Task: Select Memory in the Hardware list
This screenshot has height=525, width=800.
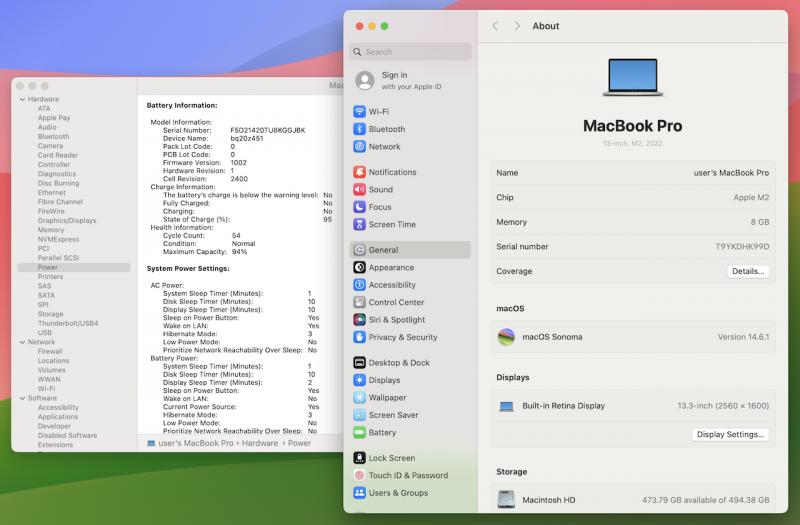Action: coord(51,230)
